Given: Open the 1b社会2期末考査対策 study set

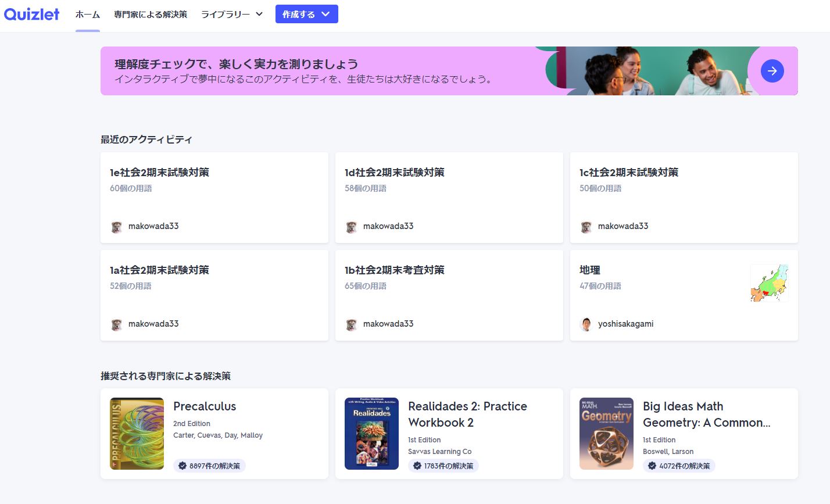Looking at the screenshot, I should tap(395, 270).
